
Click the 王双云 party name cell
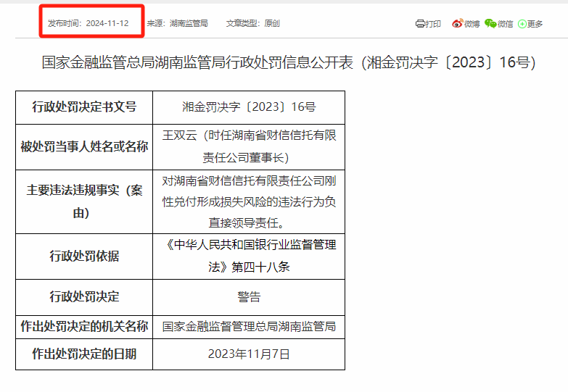coord(249,147)
